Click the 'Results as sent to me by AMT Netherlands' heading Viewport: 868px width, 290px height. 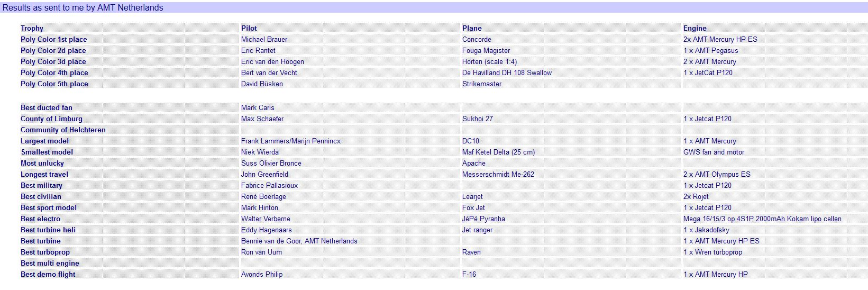(83, 7)
